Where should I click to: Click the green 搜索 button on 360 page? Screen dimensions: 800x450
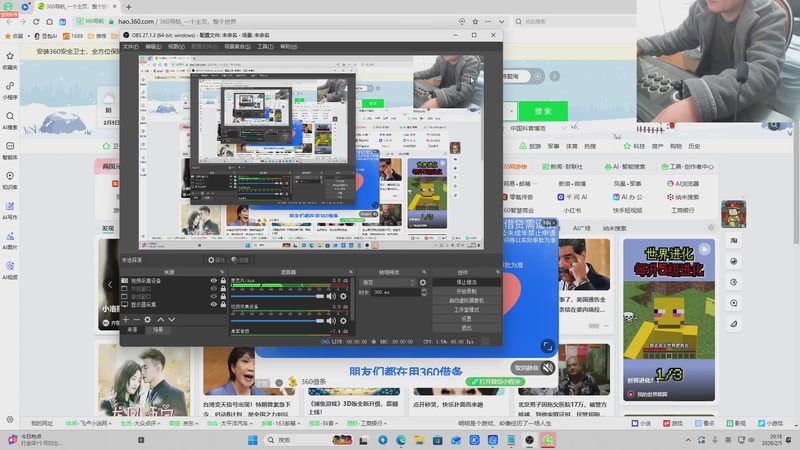543,111
